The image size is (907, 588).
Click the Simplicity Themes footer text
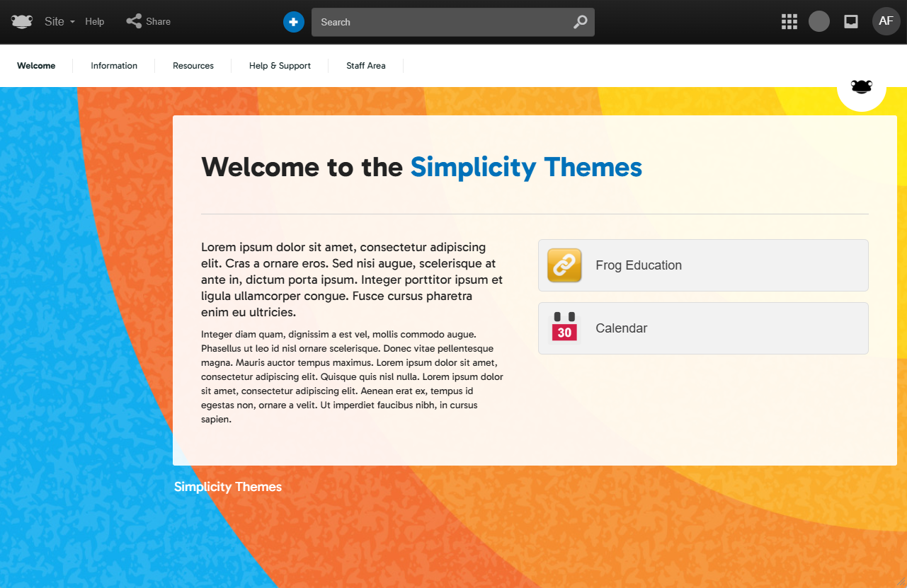tap(228, 487)
